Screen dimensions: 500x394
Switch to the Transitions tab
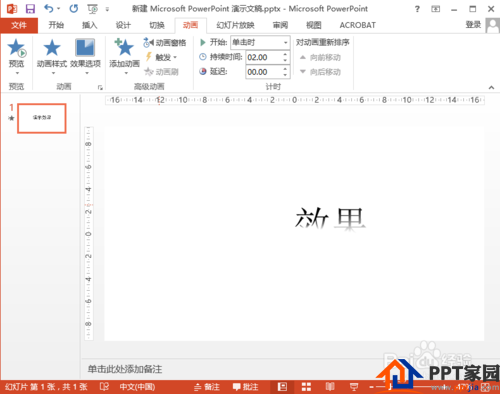157,25
